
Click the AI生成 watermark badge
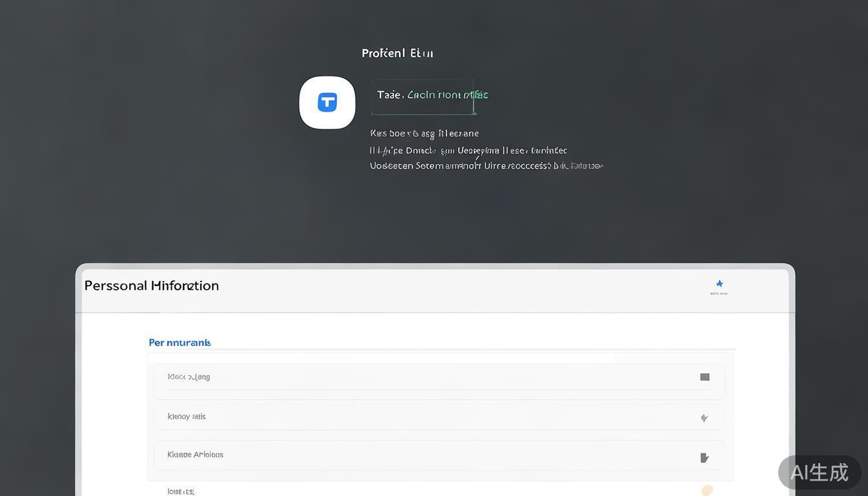click(x=819, y=472)
